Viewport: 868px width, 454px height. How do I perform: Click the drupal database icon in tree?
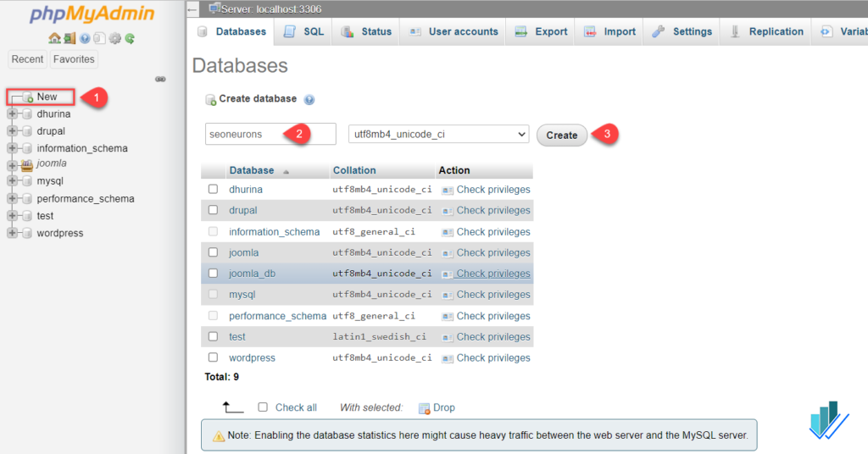pos(27,131)
